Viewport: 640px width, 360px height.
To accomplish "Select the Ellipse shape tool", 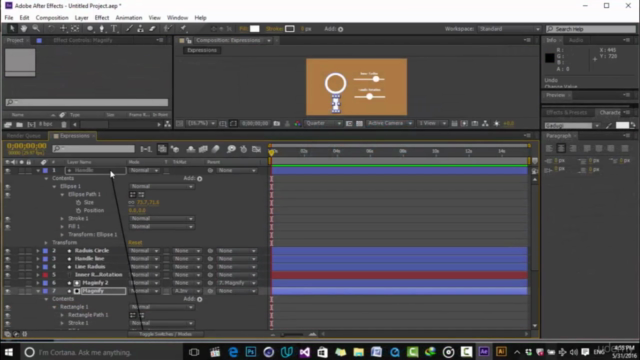I will [x=90, y=29].
